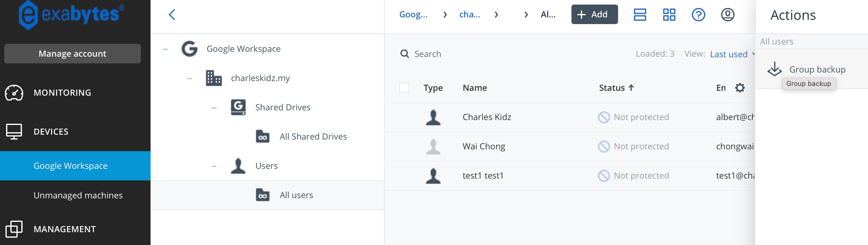Collapse the Shared Drives node
The height and width of the screenshot is (245, 868).
click(x=214, y=108)
